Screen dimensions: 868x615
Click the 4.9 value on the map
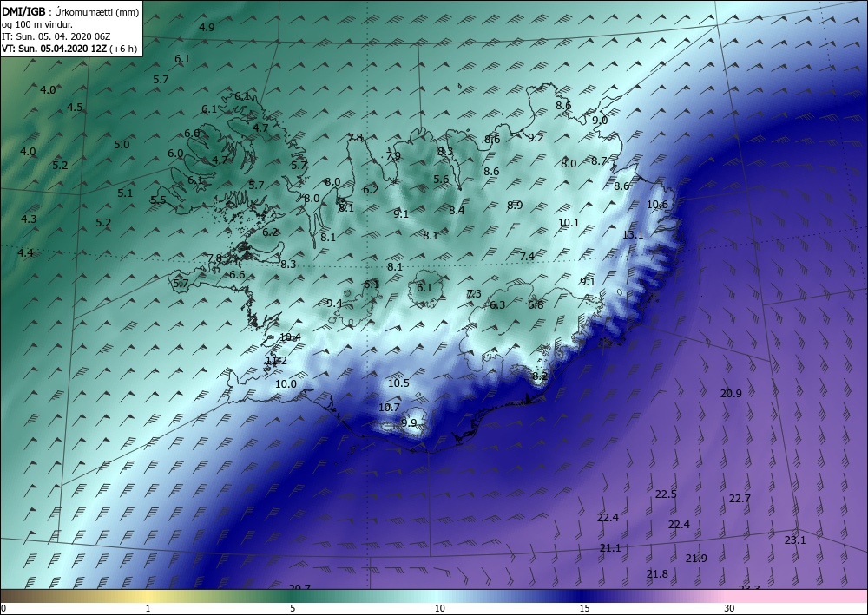[207, 27]
